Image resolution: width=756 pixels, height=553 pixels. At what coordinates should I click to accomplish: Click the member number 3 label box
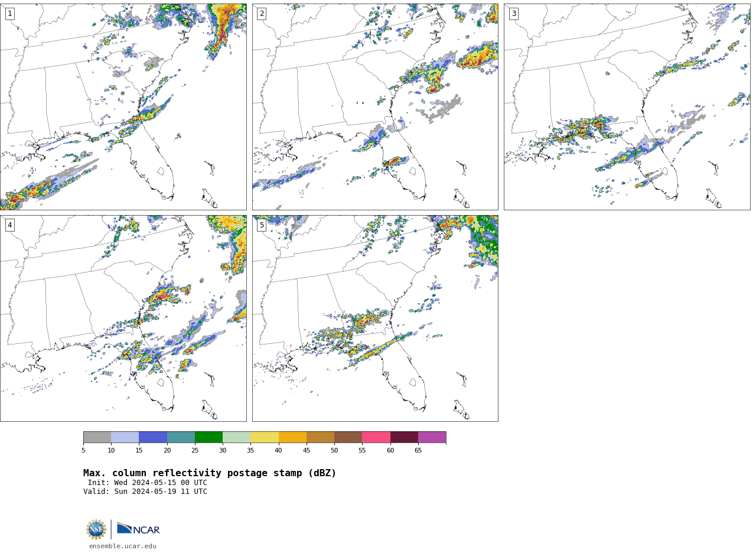click(x=513, y=14)
